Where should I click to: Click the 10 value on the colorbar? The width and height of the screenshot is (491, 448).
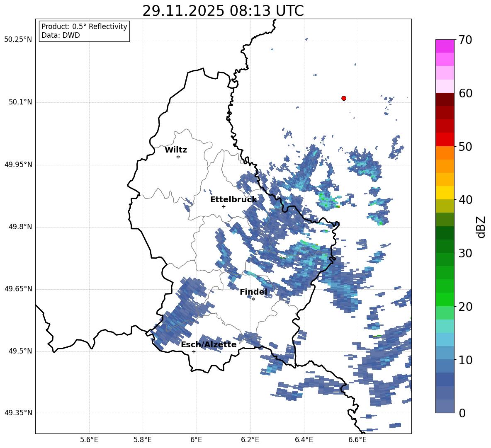tap(465, 360)
